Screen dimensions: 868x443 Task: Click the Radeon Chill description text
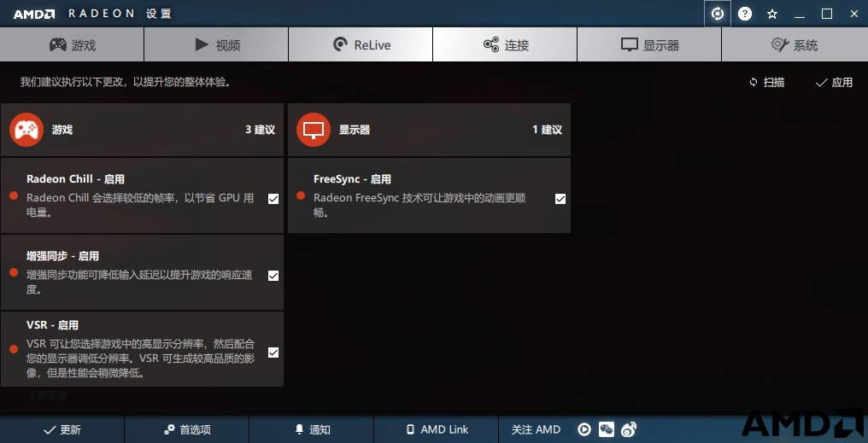pyautogui.click(x=140, y=205)
